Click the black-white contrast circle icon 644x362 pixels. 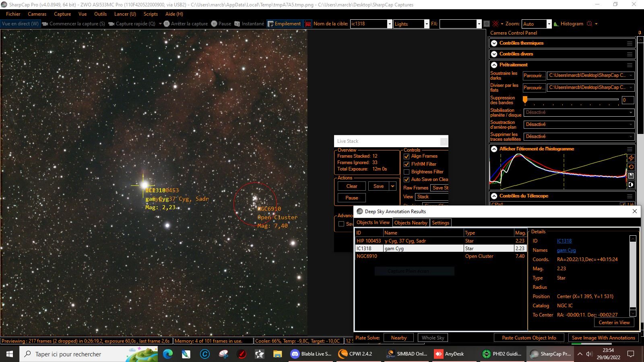click(631, 185)
